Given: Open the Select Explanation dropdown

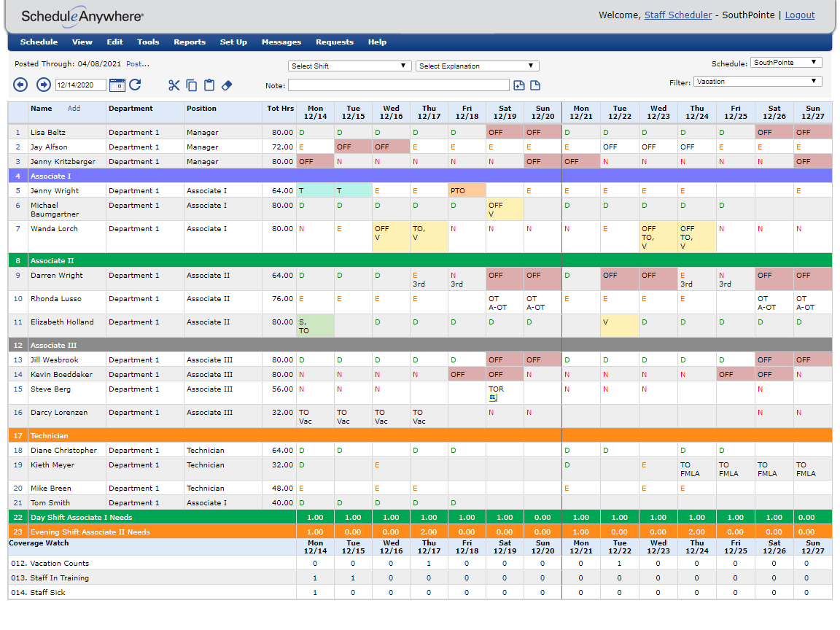Looking at the screenshot, I should (x=477, y=66).
